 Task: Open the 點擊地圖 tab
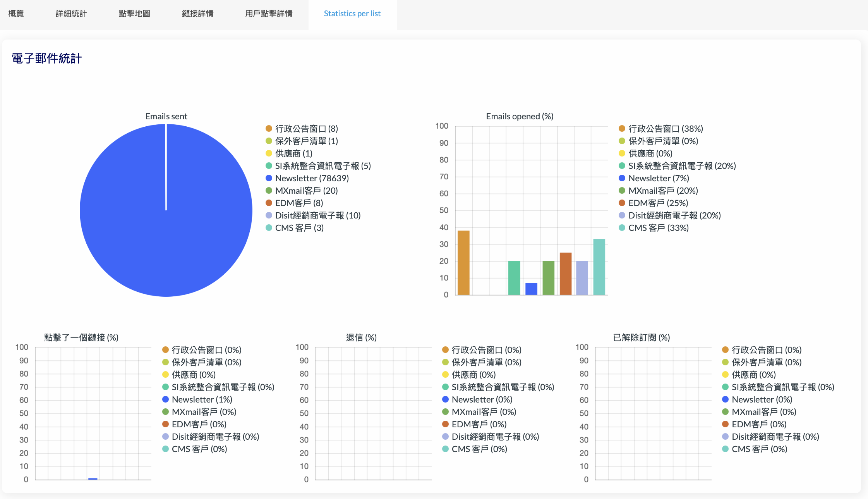[134, 14]
